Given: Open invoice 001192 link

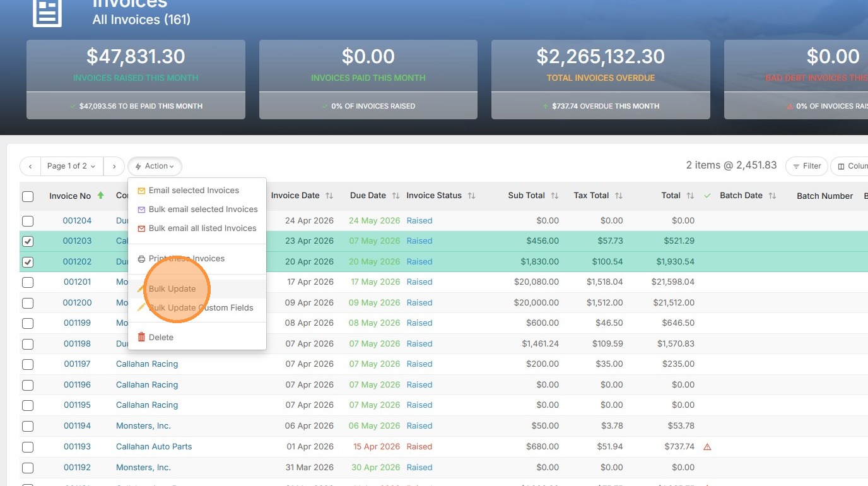Looking at the screenshot, I should [x=78, y=468].
